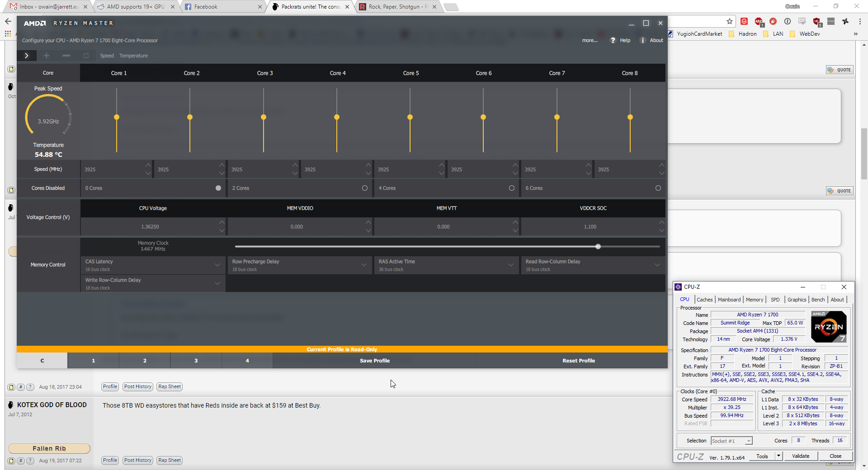Open the Adblock extension icon
The height and width of the screenshot is (470, 868).
[x=759, y=21]
